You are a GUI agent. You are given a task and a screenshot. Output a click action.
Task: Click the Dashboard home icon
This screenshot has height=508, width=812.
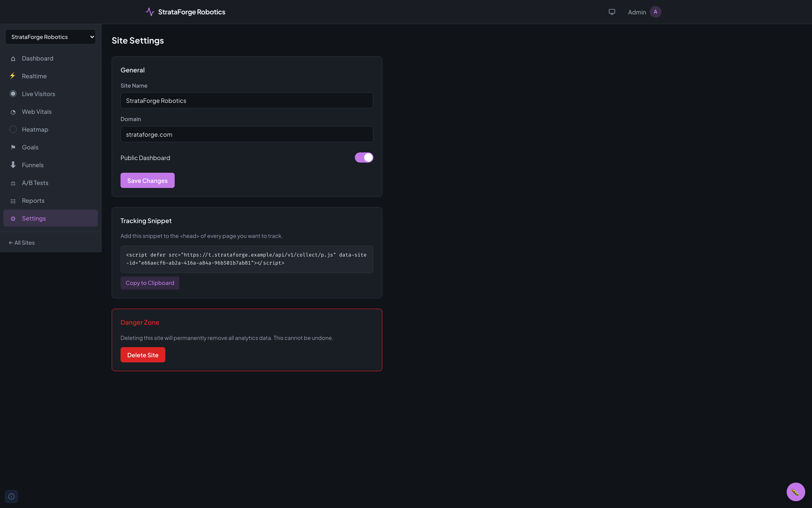tap(13, 58)
